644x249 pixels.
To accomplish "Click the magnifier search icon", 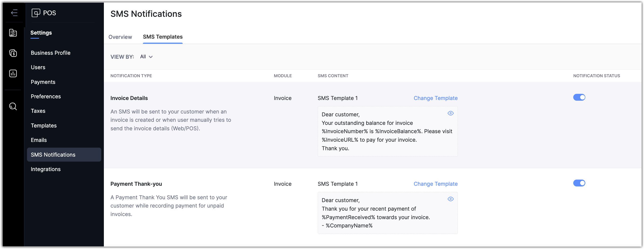I will (13, 106).
